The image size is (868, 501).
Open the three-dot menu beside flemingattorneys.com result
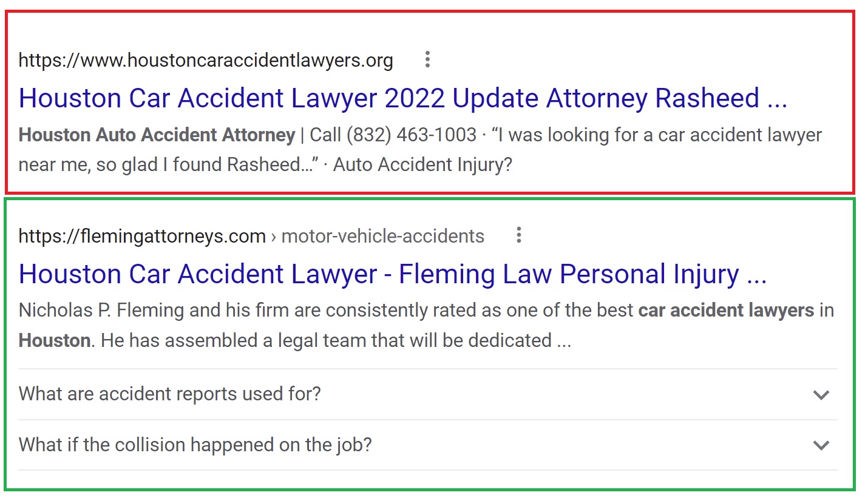click(519, 235)
